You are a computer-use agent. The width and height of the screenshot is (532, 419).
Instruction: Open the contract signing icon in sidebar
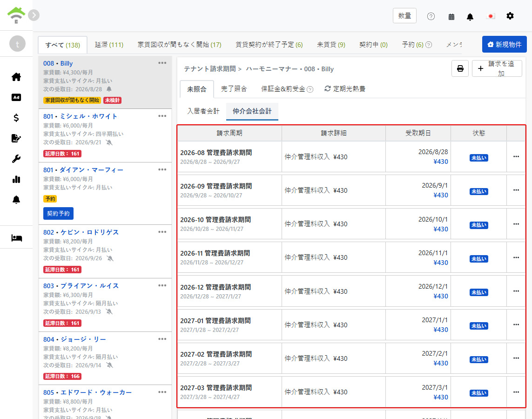[x=16, y=138]
